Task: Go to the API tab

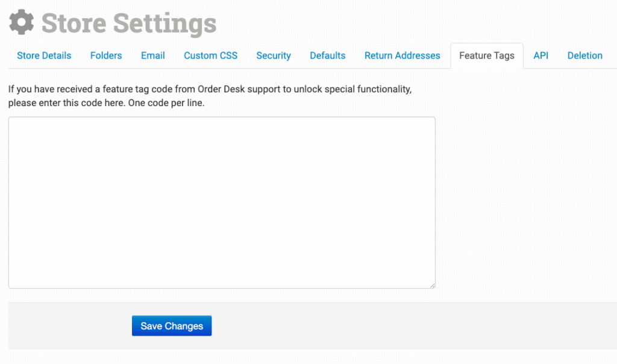Action: [x=541, y=55]
